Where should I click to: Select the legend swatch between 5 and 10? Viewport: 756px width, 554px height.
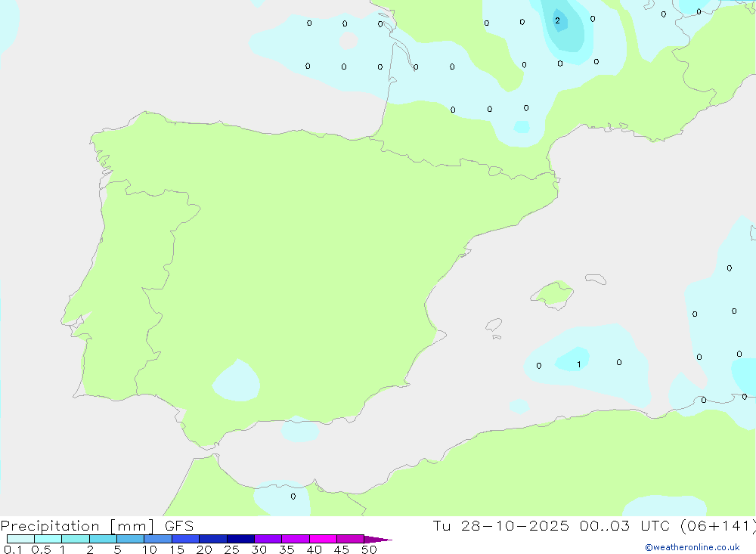pos(131,539)
